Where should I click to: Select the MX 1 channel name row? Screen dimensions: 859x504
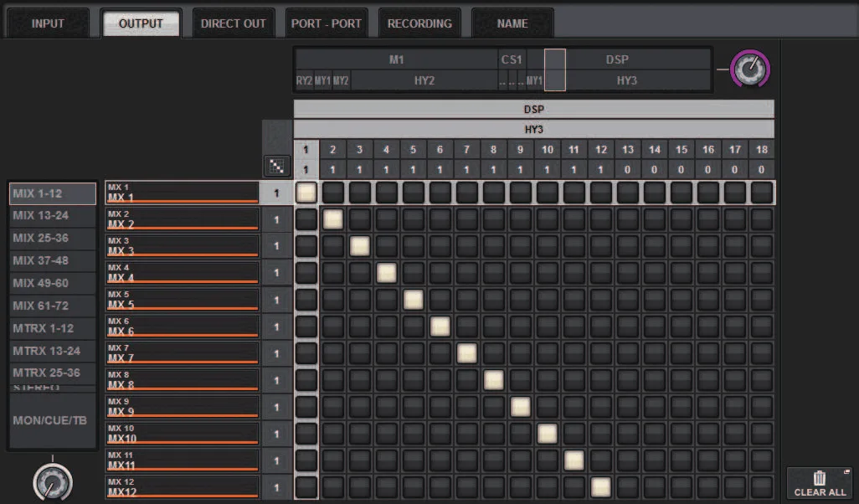click(x=182, y=193)
